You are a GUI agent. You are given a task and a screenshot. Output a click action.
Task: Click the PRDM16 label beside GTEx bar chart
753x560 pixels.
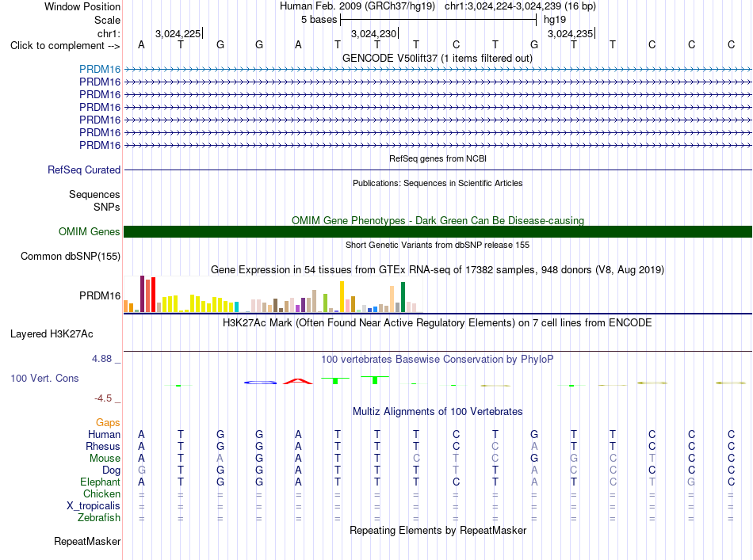[x=100, y=295]
